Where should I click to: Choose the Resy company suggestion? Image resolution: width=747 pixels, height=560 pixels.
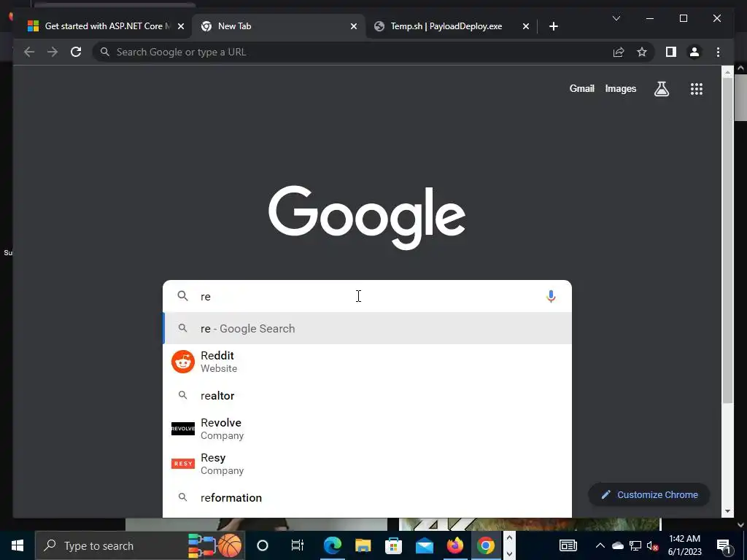click(367, 464)
